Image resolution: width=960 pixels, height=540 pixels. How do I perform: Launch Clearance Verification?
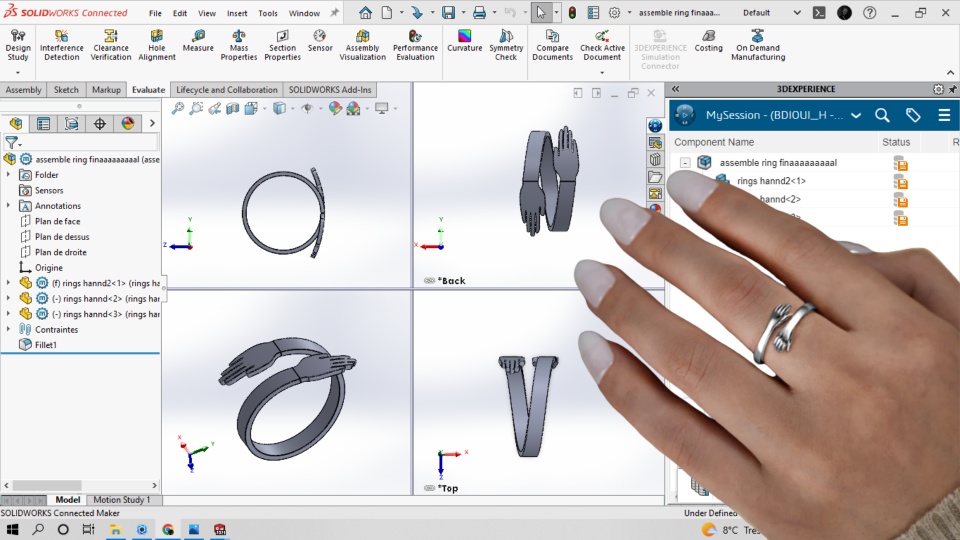pos(111,45)
